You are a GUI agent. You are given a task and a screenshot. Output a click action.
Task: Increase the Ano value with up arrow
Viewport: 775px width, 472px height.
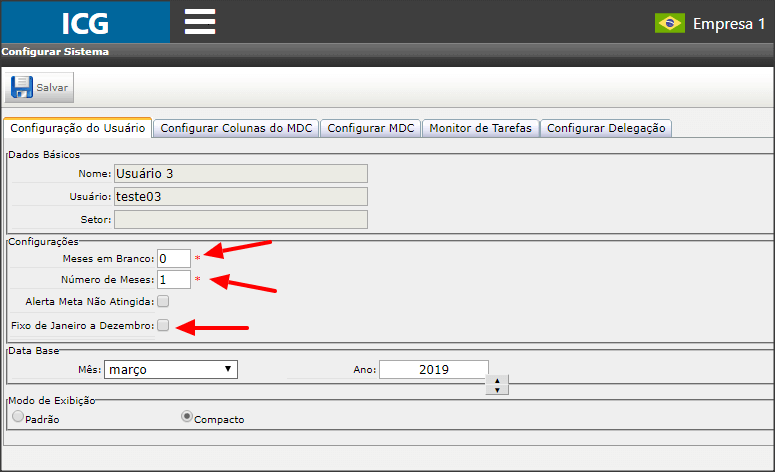[x=497, y=381]
